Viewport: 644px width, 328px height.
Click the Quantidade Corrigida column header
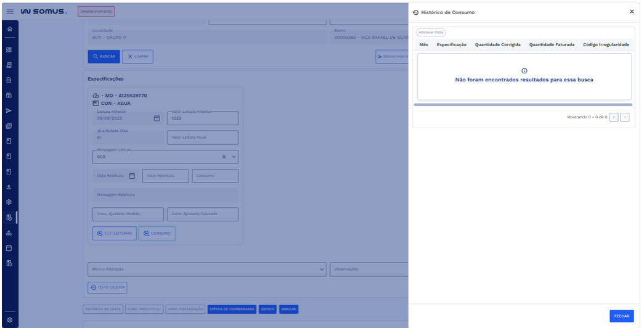[x=497, y=44]
